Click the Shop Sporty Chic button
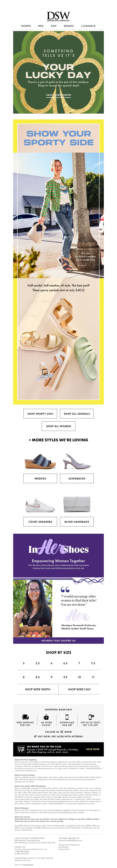This screenshot has height=868, width=117. pyautogui.click(x=40, y=413)
